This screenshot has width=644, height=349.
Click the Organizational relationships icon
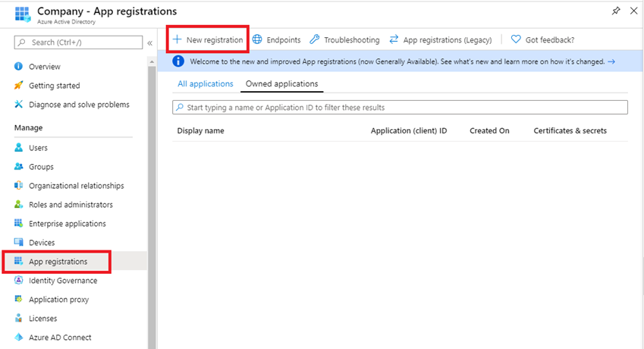18,185
